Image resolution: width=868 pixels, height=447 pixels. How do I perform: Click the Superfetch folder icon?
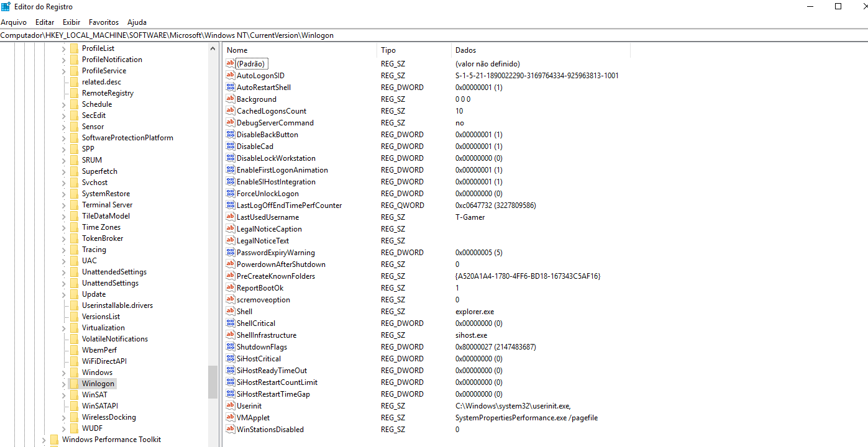75,171
